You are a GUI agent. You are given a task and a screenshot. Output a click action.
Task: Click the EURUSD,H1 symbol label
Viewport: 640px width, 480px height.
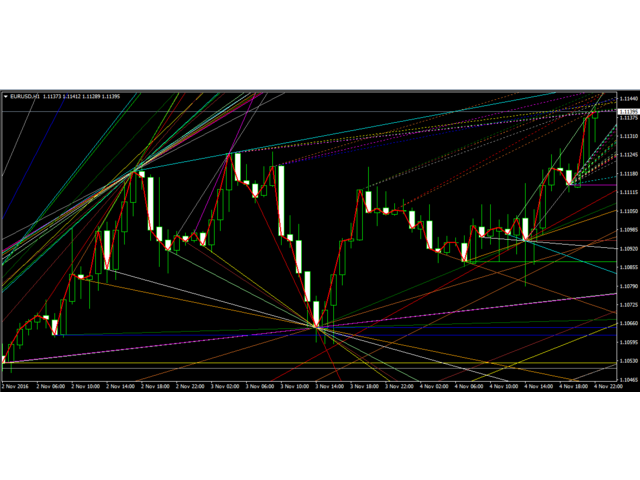click(x=25, y=97)
